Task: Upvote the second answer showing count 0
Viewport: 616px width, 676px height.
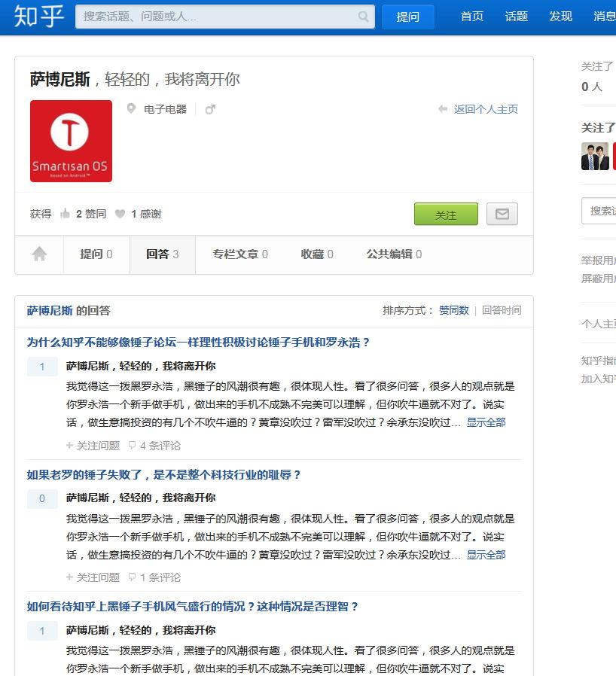Action: pyautogui.click(x=42, y=498)
